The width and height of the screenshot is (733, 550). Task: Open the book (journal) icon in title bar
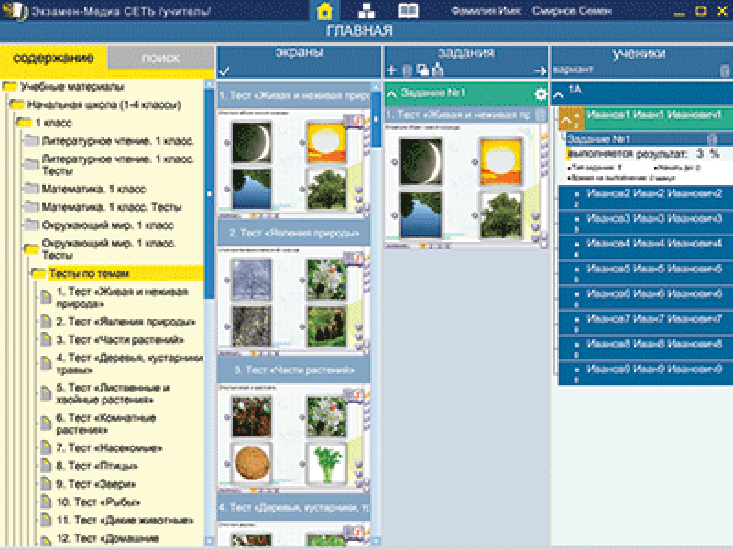coord(408,10)
